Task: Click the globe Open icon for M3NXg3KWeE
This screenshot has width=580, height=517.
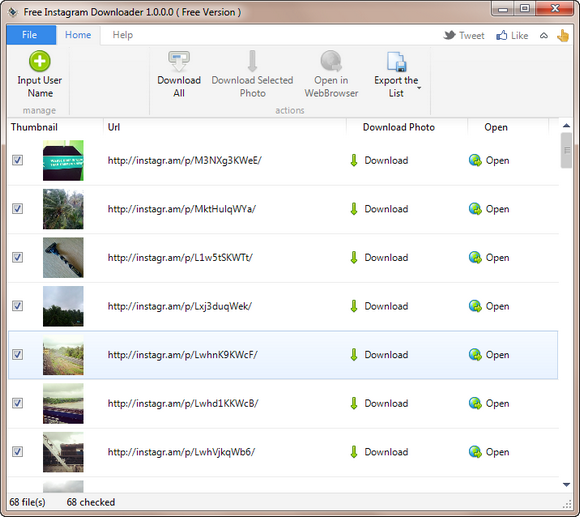Action: [475, 160]
